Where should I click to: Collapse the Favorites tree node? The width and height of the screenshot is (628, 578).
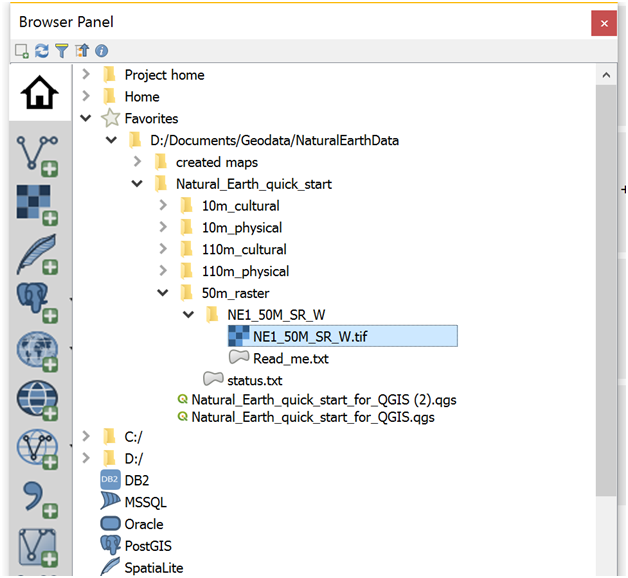[x=86, y=119]
